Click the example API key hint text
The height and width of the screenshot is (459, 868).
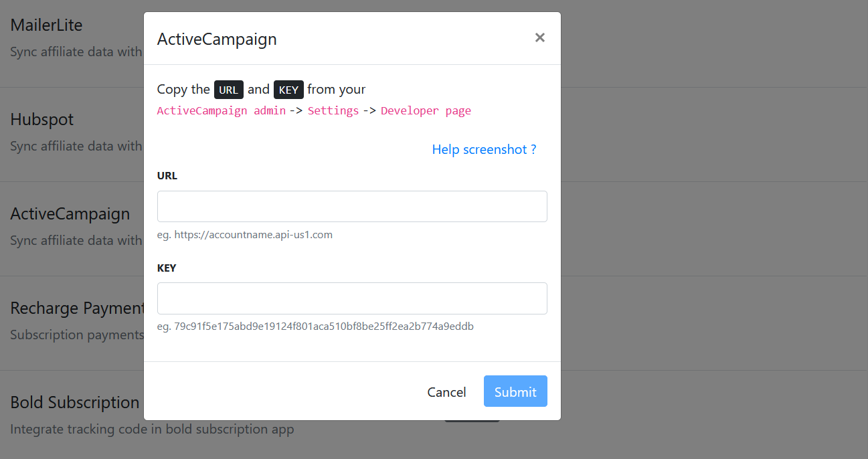tap(315, 327)
